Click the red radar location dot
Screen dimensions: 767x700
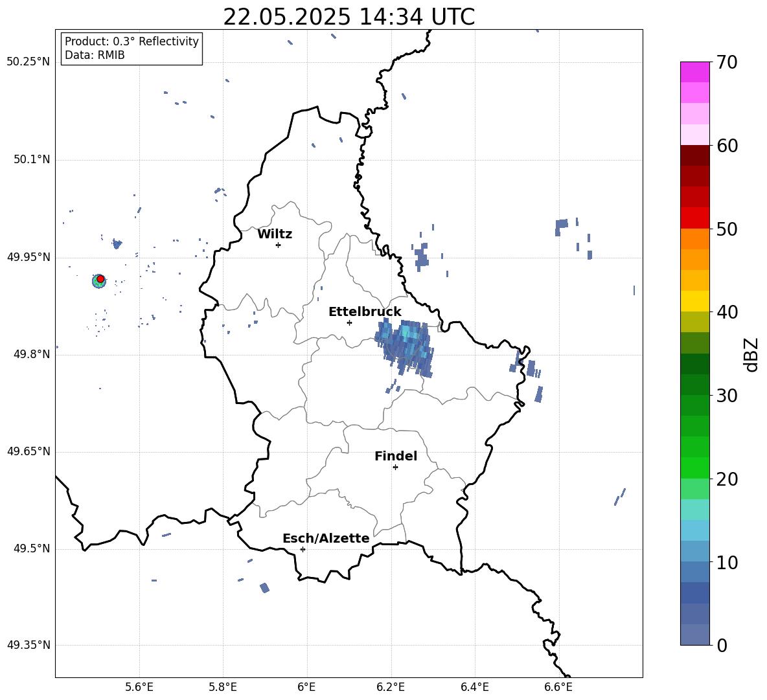click(100, 279)
